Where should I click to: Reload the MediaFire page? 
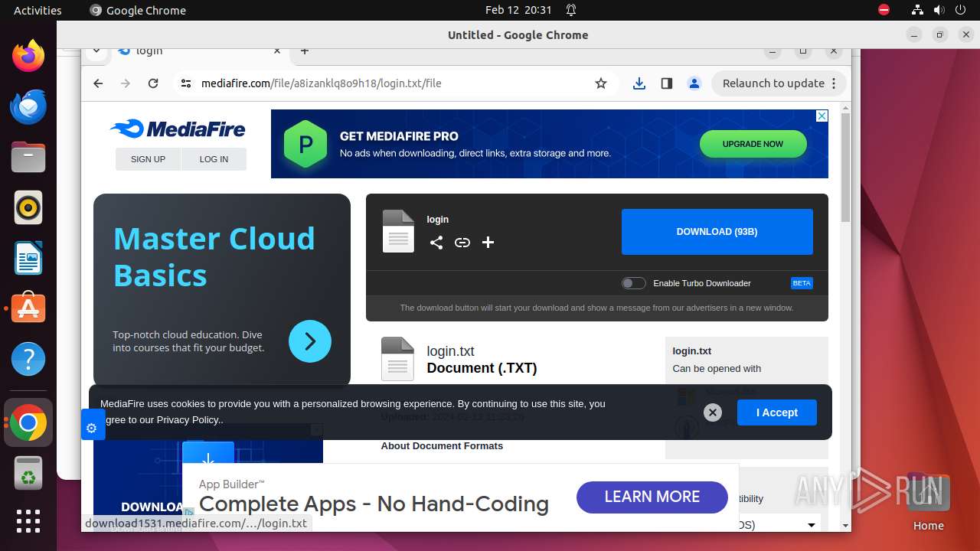153,83
